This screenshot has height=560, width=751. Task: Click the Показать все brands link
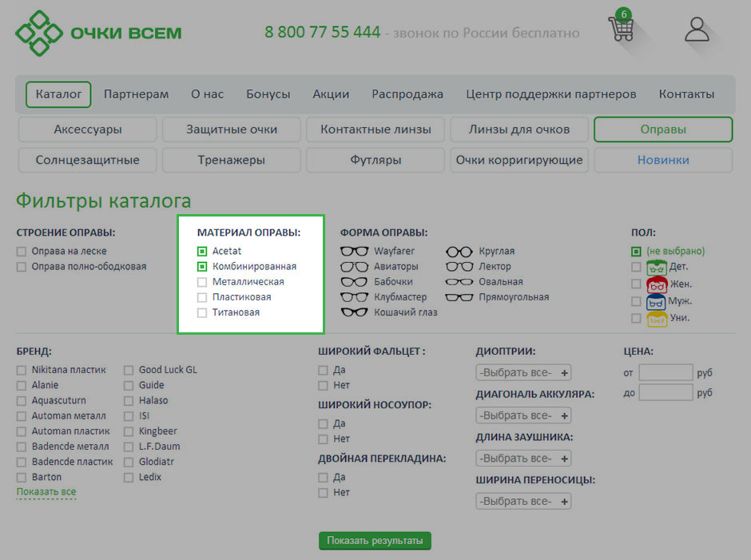pos(46,492)
